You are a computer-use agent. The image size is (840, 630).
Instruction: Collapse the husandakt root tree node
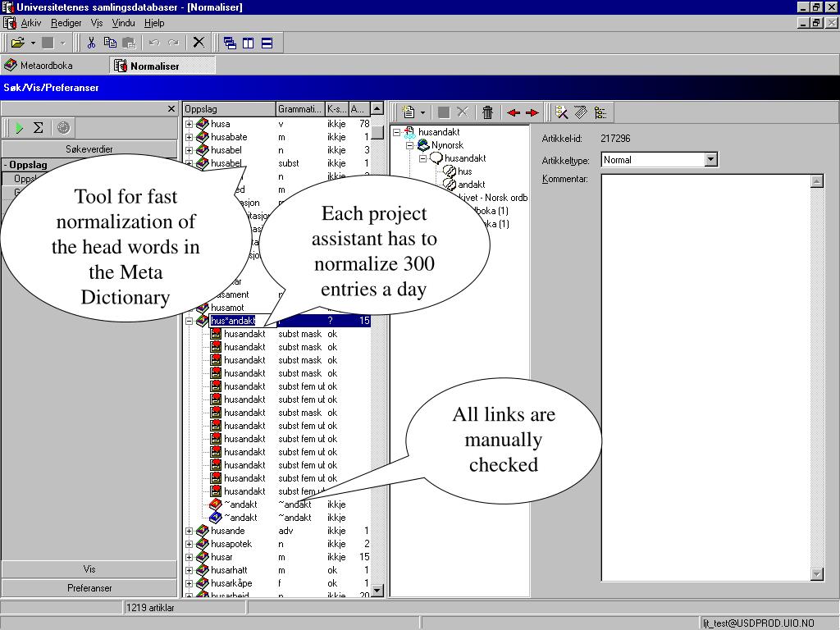396,132
